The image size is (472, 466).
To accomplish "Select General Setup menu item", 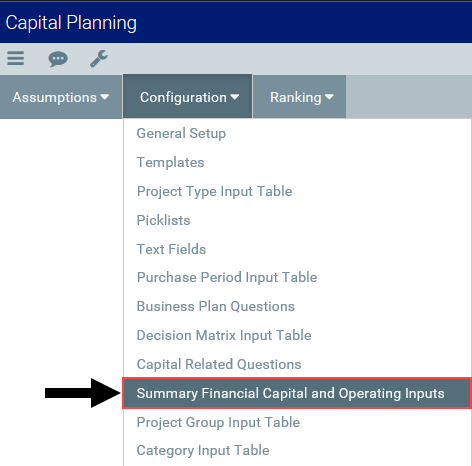I will tap(181, 133).
